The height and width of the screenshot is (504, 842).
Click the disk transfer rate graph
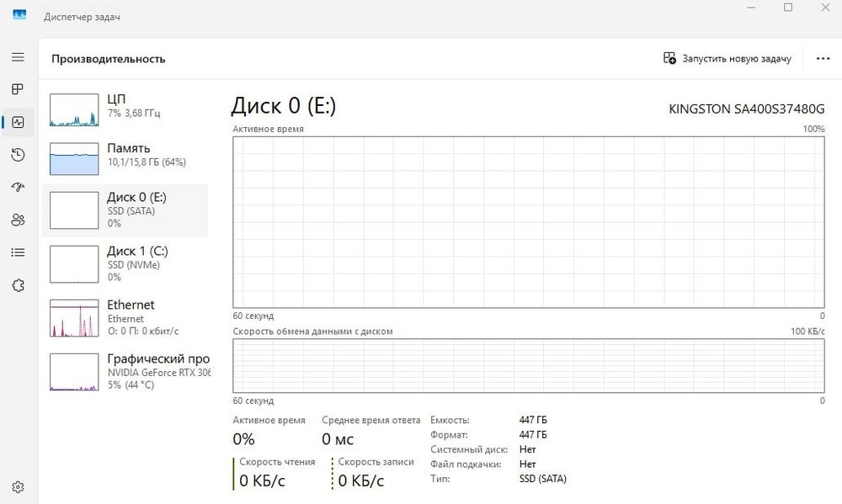click(x=529, y=365)
